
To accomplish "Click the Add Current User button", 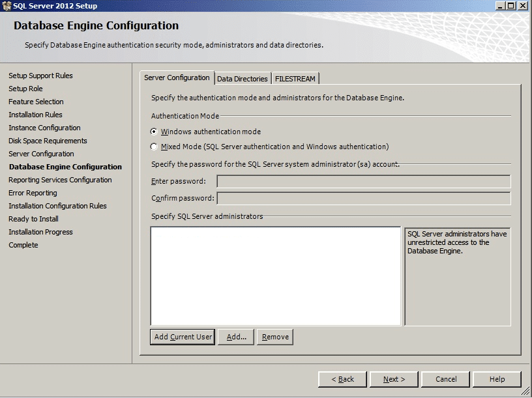I will [183, 337].
